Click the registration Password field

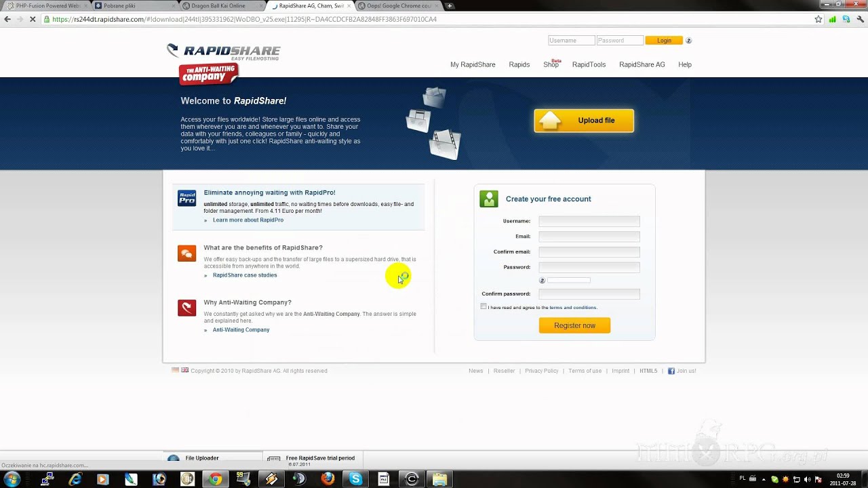pyautogui.click(x=589, y=268)
